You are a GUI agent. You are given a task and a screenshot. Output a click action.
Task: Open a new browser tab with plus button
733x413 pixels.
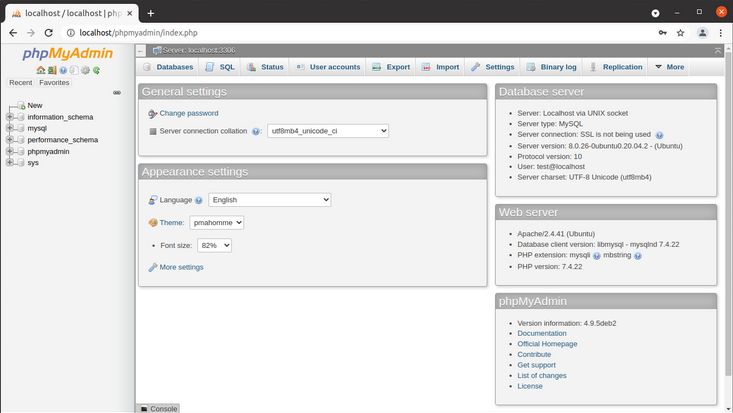(x=151, y=13)
